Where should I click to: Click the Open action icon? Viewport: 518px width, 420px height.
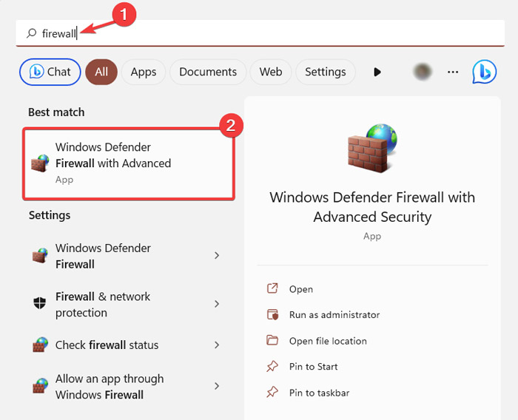coord(272,288)
